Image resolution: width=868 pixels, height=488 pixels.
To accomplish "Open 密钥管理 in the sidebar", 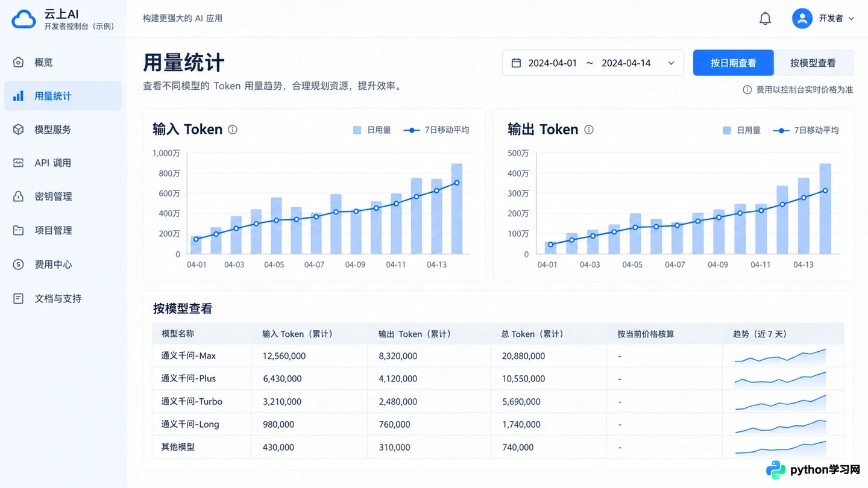I will click(x=63, y=196).
